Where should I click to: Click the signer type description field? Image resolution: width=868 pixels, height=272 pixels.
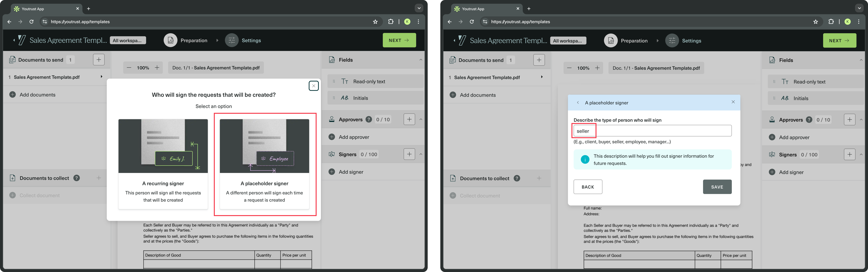tap(652, 131)
